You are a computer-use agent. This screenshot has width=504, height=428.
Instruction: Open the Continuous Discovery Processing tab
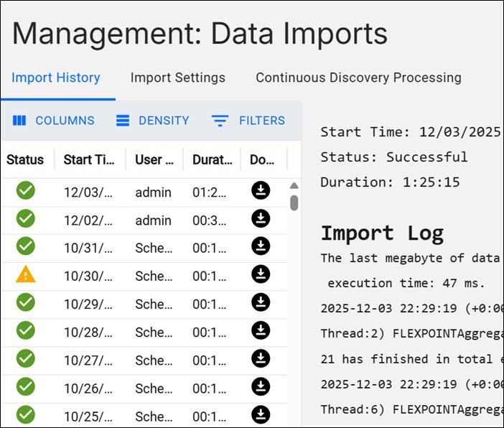358,78
